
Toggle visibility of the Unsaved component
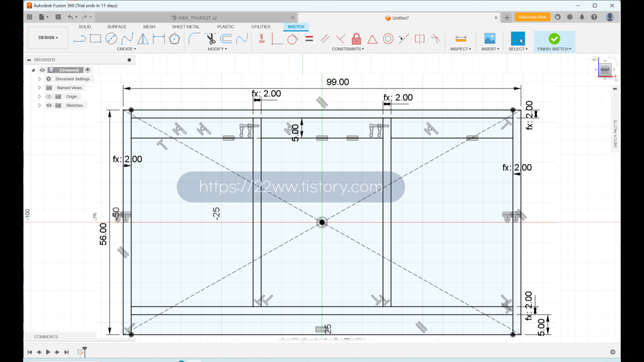[42, 70]
